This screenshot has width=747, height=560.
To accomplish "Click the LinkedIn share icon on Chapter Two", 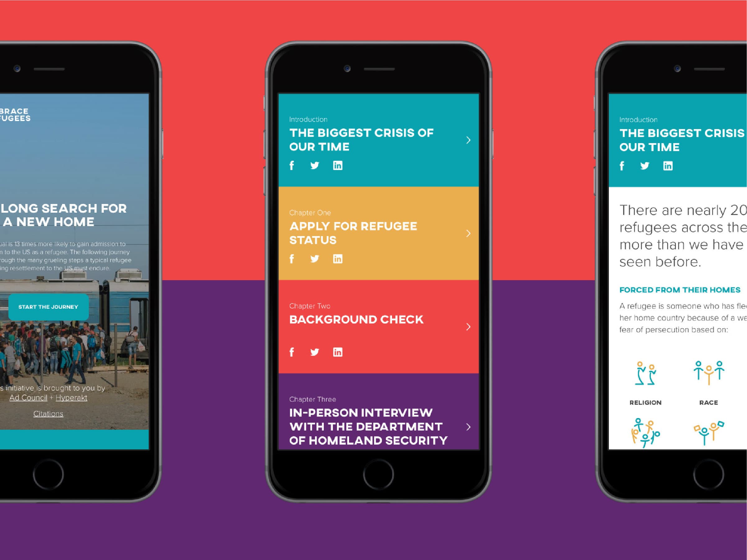I will pyautogui.click(x=337, y=352).
